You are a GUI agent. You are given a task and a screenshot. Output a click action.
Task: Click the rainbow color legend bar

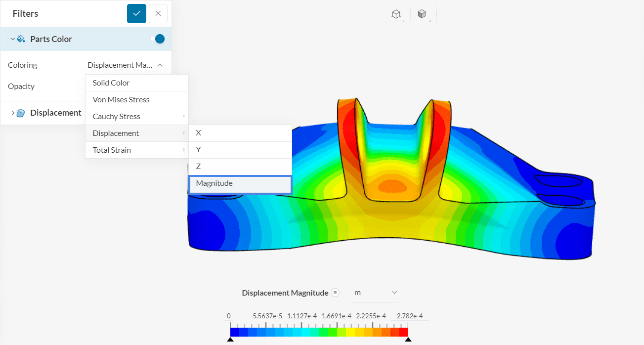[319, 330]
